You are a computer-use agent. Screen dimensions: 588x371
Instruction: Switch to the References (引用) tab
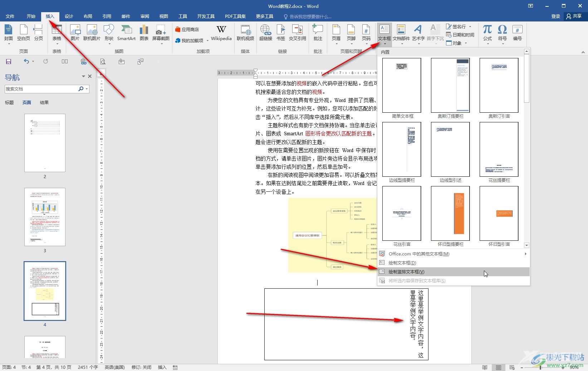pos(107,16)
